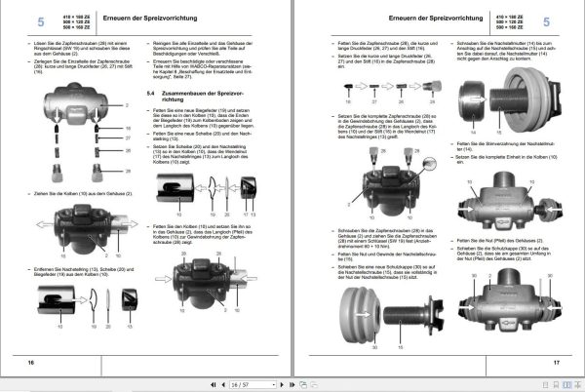Jump to the last page of the document
Screen dimensions: 585x392
[x=292, y=384]
